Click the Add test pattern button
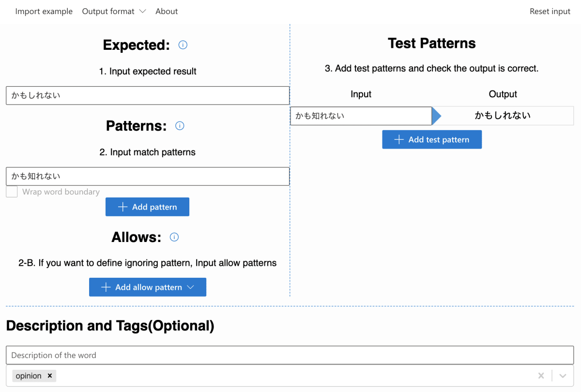Viewport: 581px width, 392px height. (x=432, y=139)
